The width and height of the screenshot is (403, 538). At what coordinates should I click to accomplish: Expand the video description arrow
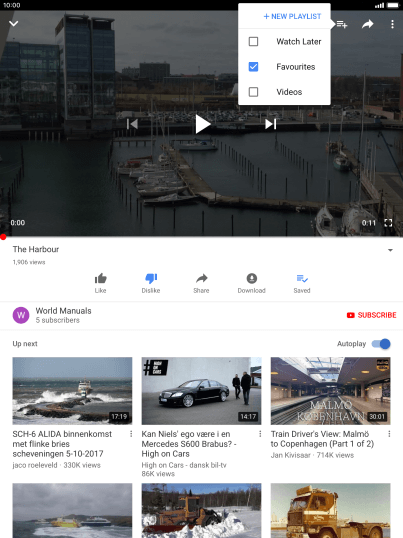point(390,250)
